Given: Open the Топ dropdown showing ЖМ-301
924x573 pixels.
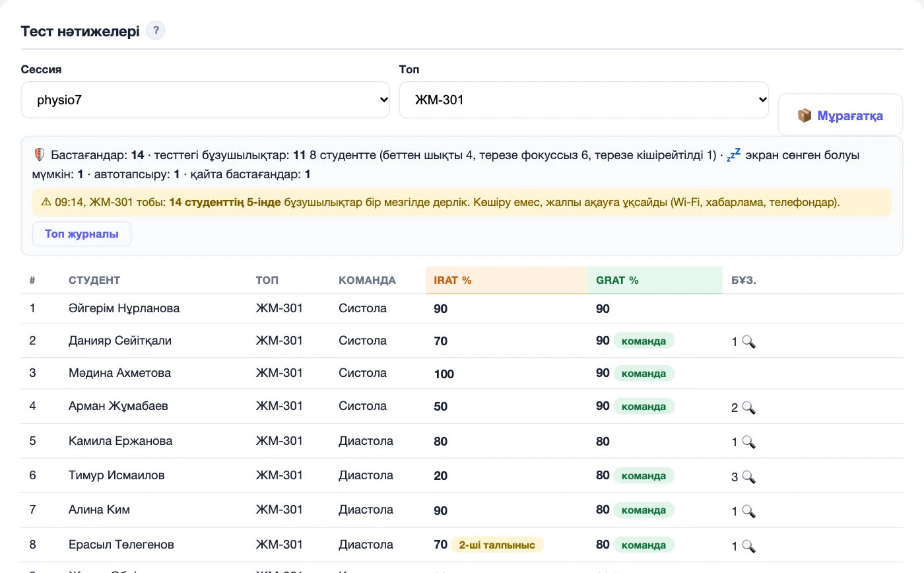Looking at the screenshot, I should [584, 100].
